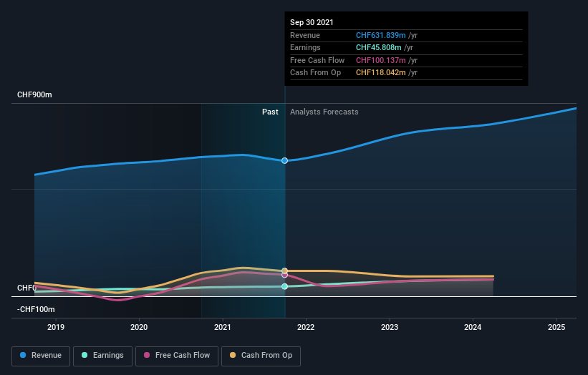Select the Free Cash Flow data point marker

(284, 275)
